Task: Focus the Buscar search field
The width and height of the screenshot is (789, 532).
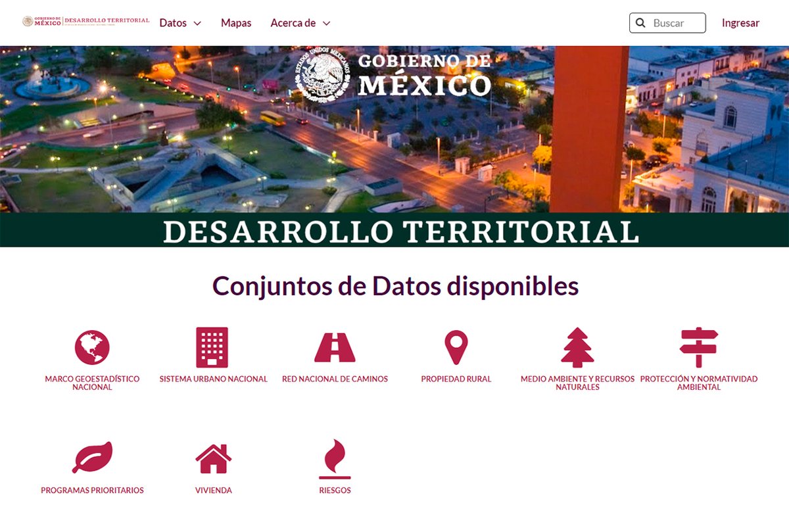Action: click(x=667, y=23)
